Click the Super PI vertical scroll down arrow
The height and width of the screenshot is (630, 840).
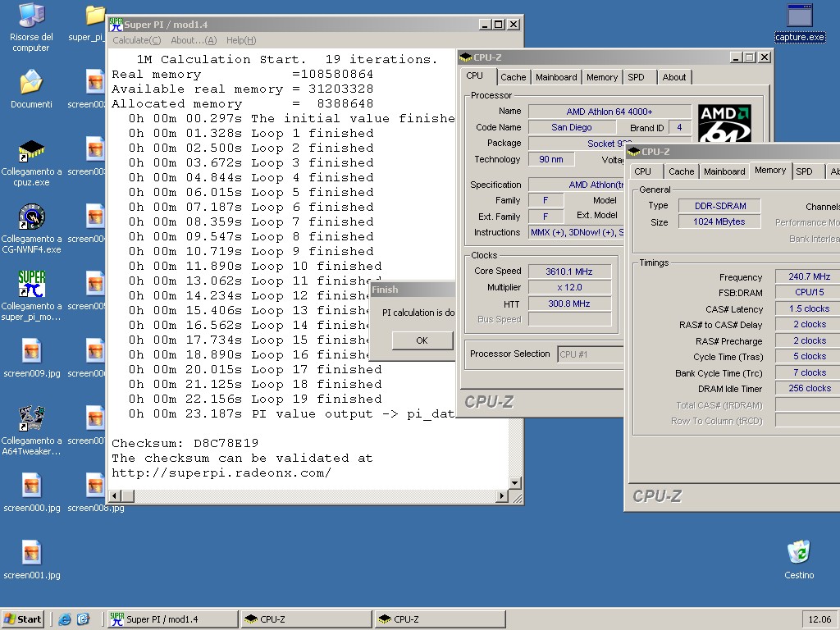(515, 482)
